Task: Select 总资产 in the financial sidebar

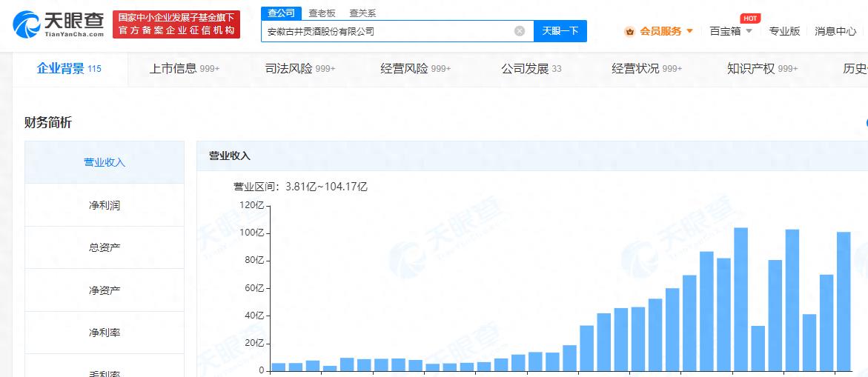Action: pos(105,247)
